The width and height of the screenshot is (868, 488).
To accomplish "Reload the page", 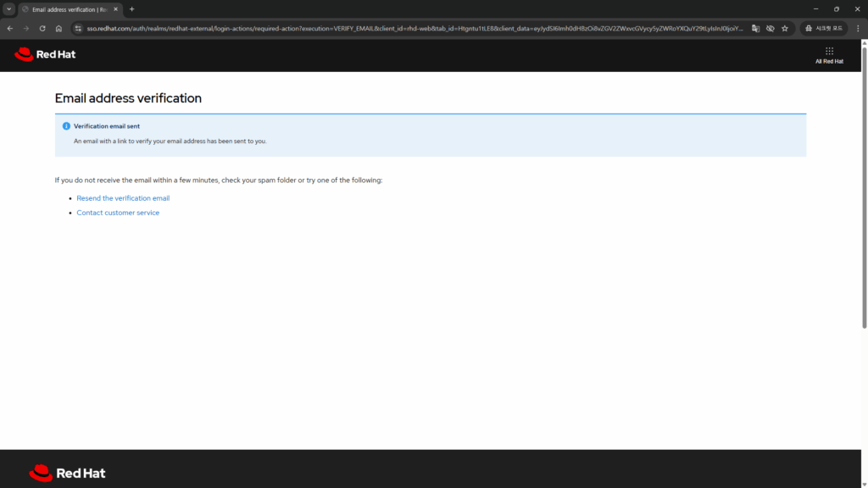I will pos(42,28).
